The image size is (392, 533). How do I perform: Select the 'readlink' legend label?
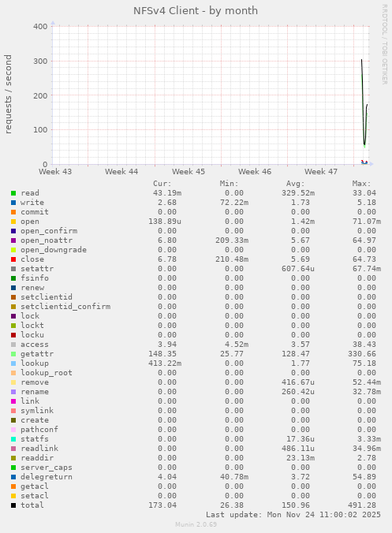pyautogui.click(x=39, y=449)
